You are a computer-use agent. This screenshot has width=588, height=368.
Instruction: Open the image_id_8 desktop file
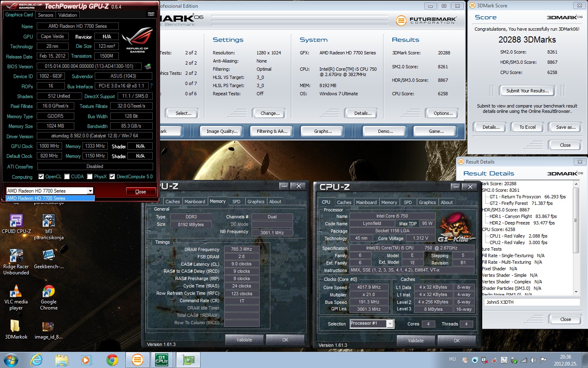pyautogui.click(x=49, y=330)
